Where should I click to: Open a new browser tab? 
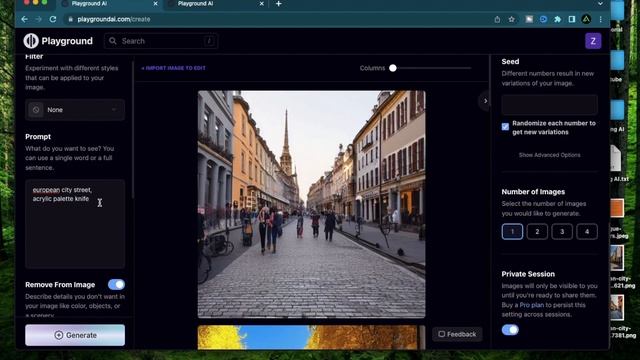(x=278, y=4)
